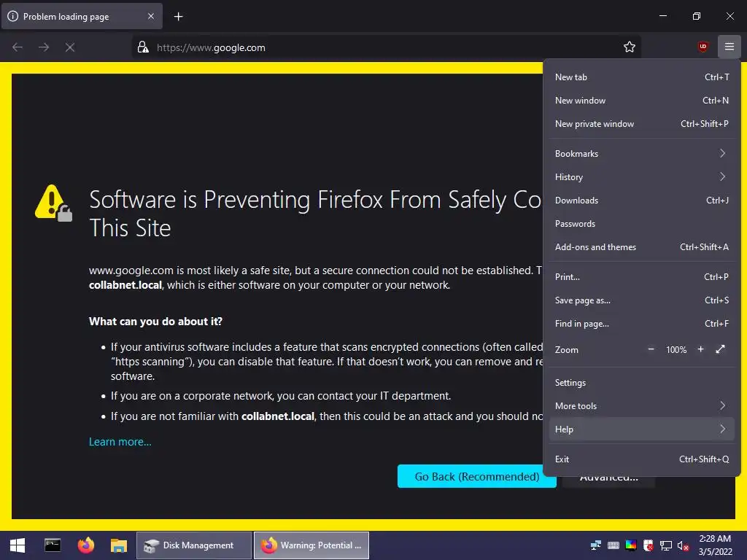747x560 pixels.
Task: Select the Warning: Potential taskbar button
Action: click(311, 545)
